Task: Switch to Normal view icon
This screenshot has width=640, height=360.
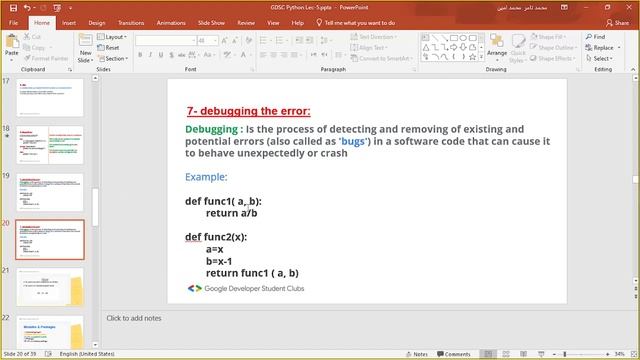Action: pos(488,354)
